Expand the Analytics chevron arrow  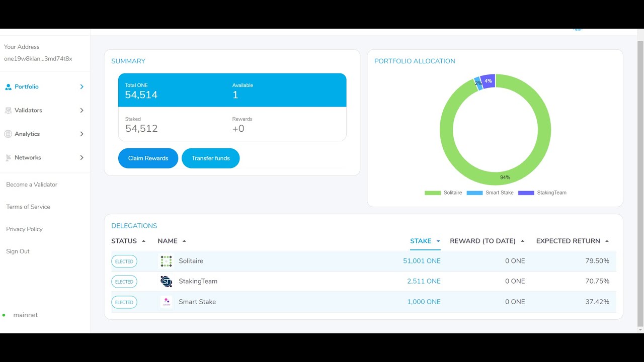click(82, 134)
